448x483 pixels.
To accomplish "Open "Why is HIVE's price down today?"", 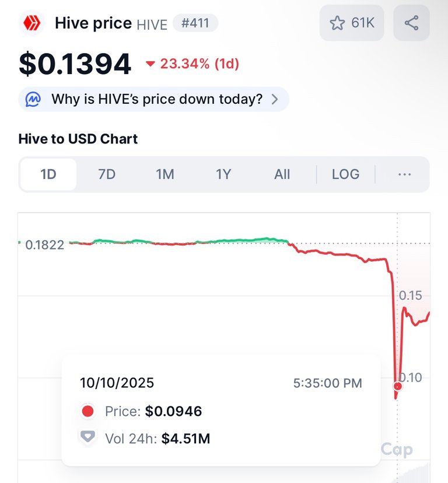I will pyautogui.click(x=157, y=99).
